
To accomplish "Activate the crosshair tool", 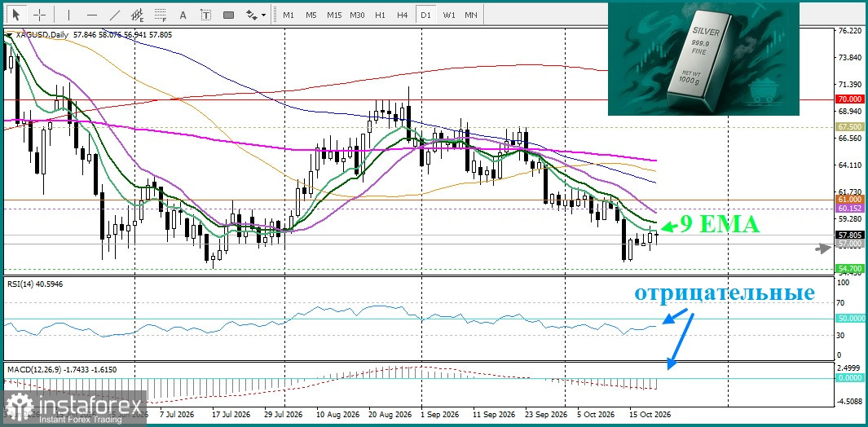I will click(41, 15).
